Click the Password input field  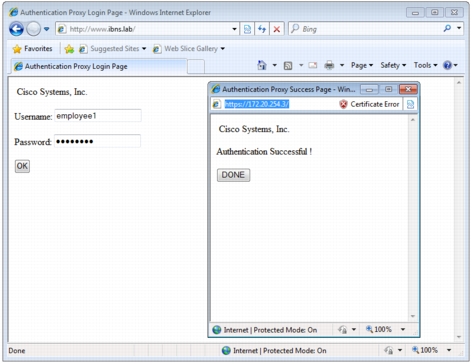(x=97, y=141)
